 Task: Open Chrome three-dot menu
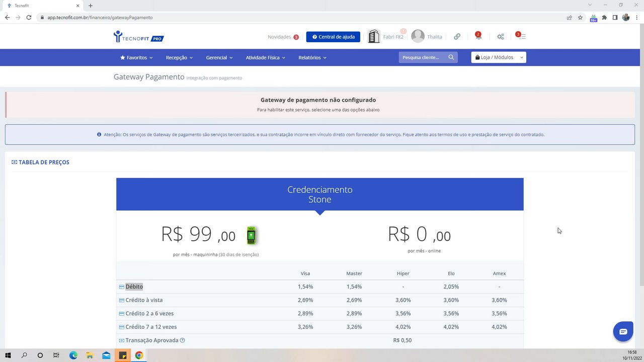[636, 17]
